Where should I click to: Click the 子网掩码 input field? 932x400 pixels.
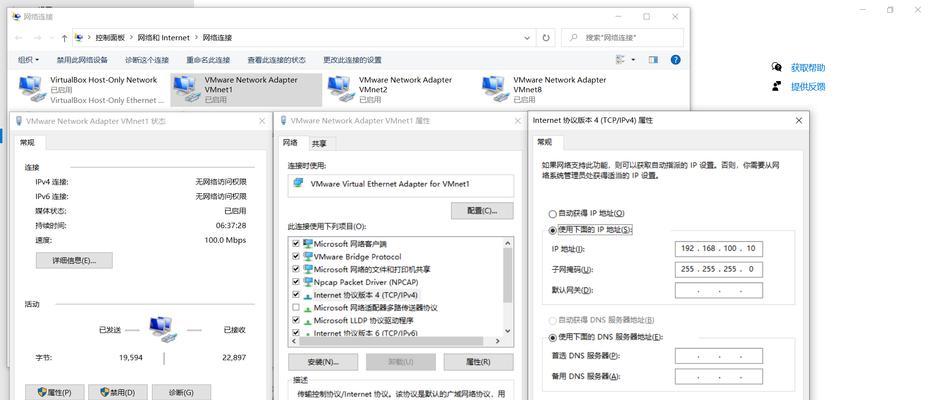[x=719, y=269]
